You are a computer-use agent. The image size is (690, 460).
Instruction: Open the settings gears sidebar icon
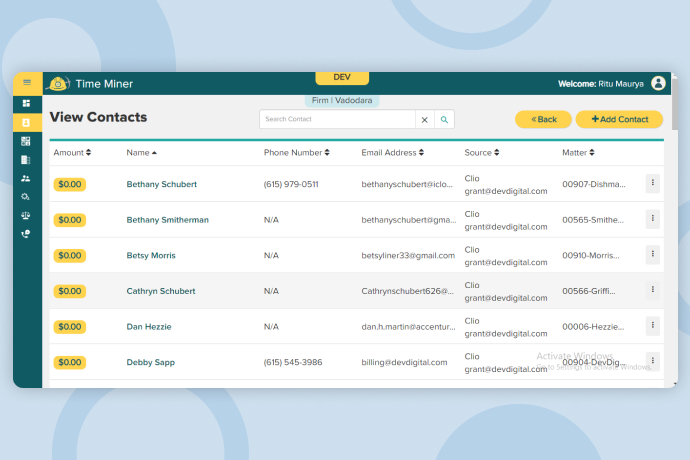coord(26,197)
